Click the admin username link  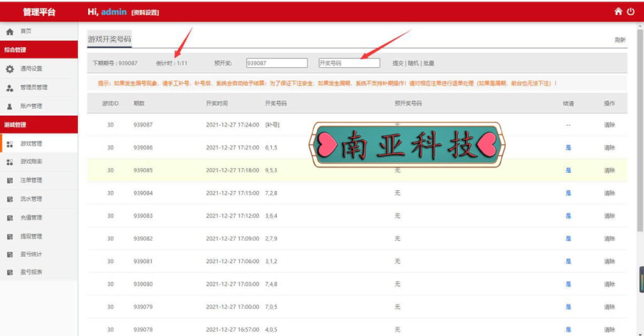pos(114,12)
